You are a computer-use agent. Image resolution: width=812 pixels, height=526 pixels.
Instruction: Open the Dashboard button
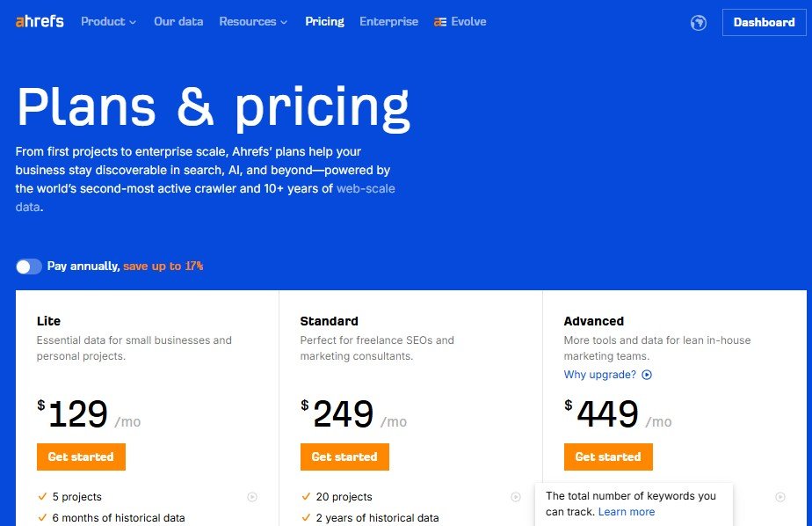pyautogui.click(x=764, y=22)
